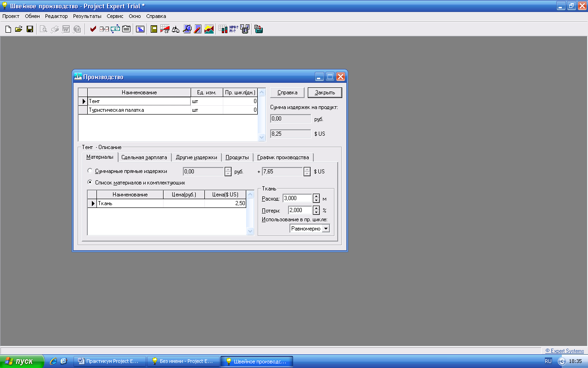This screenshot has height=368, width=588.
Task: Open the Expert Systems link
Action: 565,351
